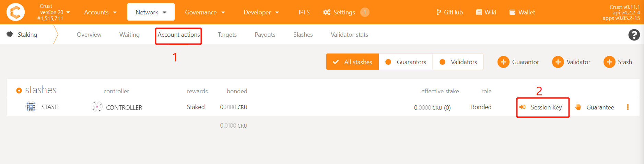Switch filter to Validators
The image size is (644, 164).
[x=458, y=62]
